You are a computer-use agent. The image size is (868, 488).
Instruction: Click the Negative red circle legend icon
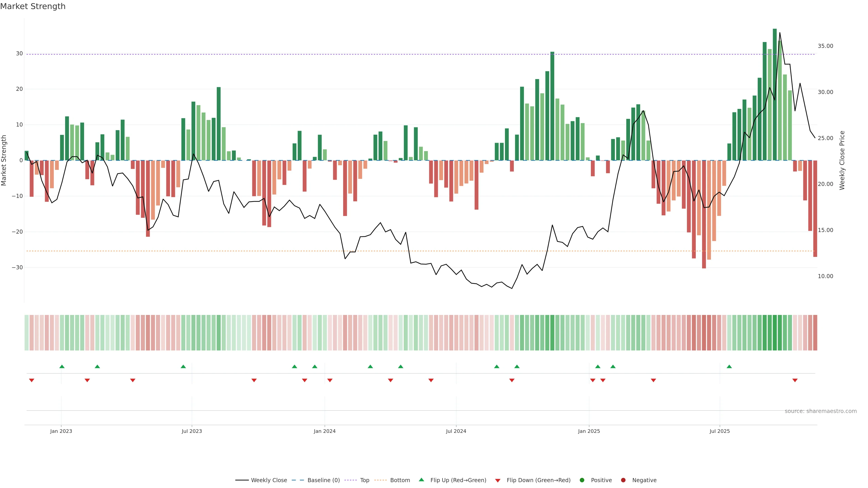pyautogui.click(x=623, y=480)
